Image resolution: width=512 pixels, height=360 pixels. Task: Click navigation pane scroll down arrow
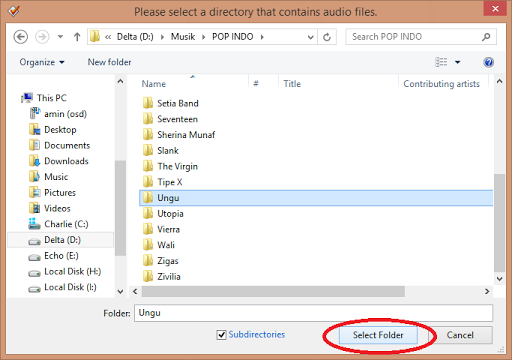pos(120,292)
